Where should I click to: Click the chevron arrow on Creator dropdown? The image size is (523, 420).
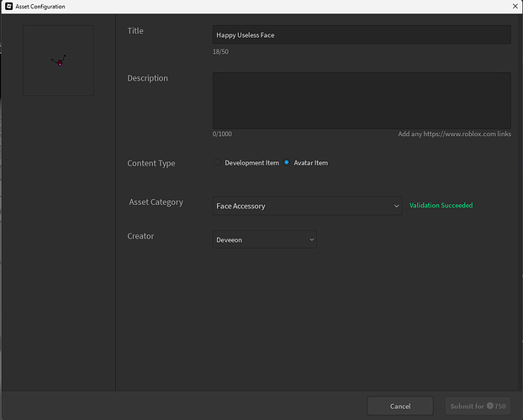click(x=311, y=239)
